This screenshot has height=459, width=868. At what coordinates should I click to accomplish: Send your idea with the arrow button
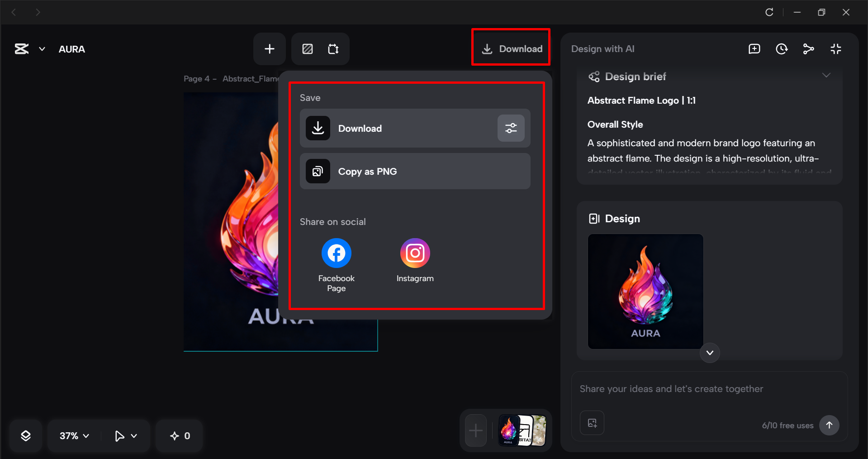(x=829, y=425)
